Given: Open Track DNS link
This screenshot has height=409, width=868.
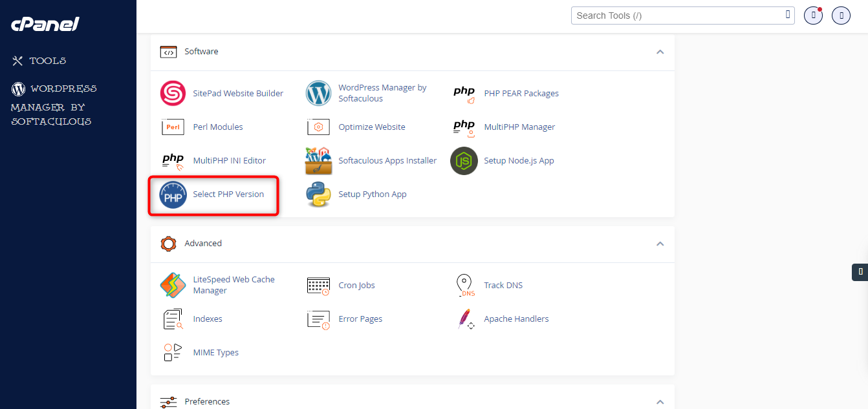Looking at the screenshot, I should 503,286.
